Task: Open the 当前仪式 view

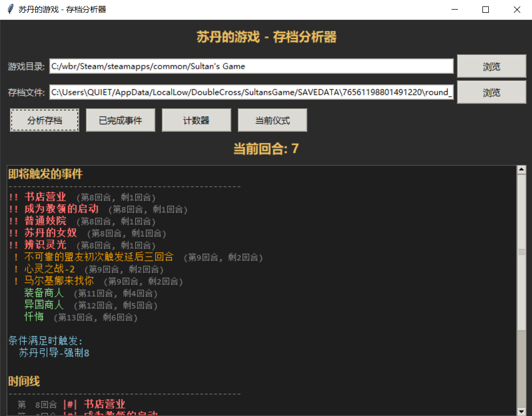Action: coord(272,120)
